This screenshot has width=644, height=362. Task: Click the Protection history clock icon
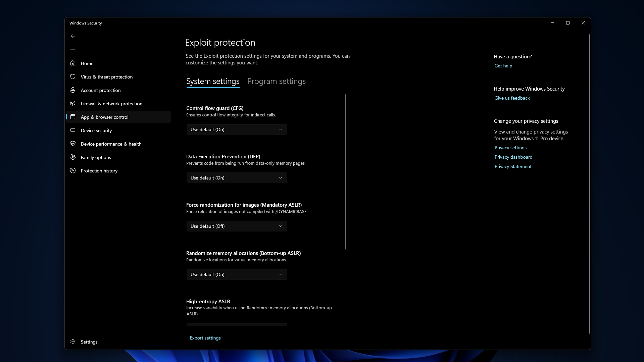pyautogui.click(x=73, y=170)
